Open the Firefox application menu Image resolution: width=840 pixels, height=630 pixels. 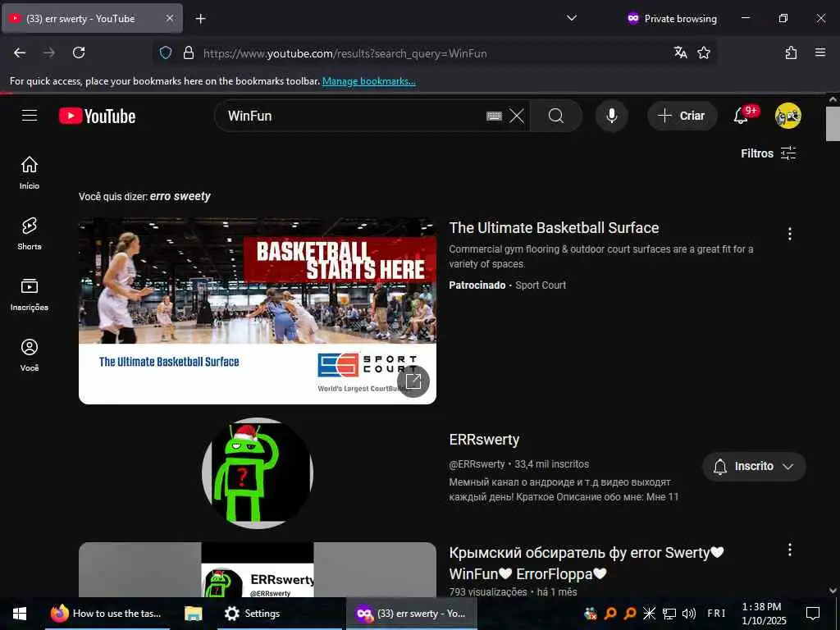(x=820, y=52)
